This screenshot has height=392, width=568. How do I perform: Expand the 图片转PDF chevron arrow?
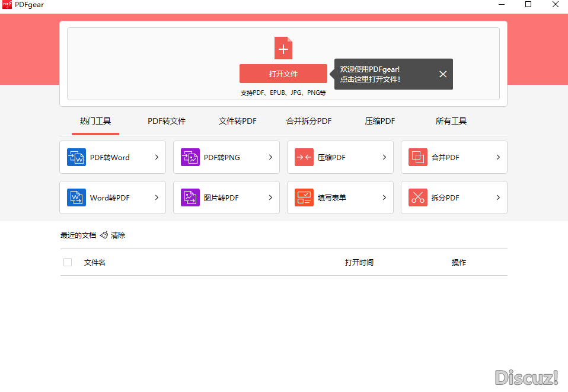click(270, 197)
